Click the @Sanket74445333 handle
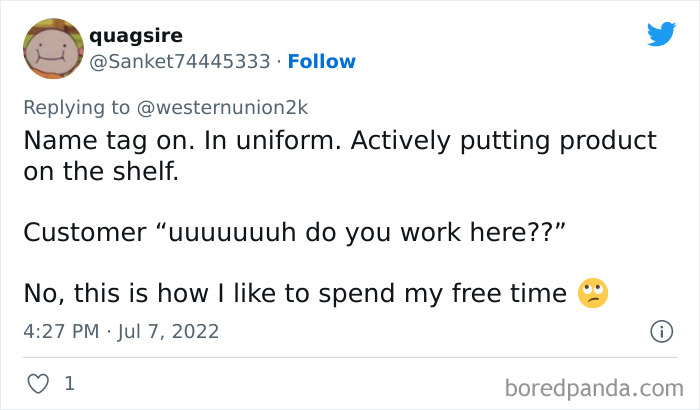The image size is (700, 410). click(x=180, y=61)
